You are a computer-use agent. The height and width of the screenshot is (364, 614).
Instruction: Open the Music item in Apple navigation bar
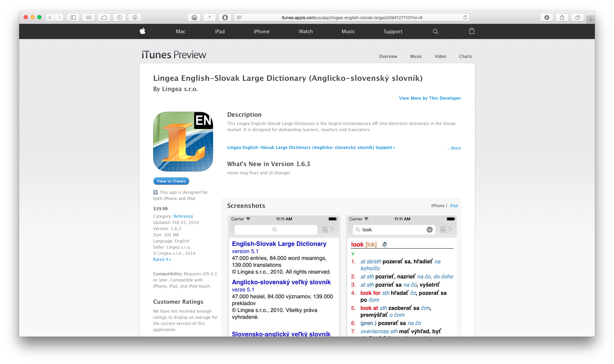point(348,32)
